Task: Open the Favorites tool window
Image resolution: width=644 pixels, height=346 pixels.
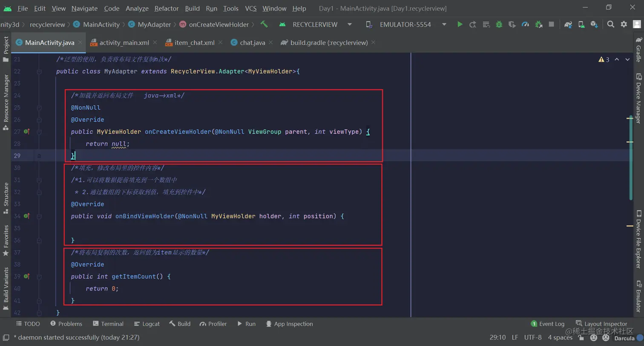Action: point(6,240)
